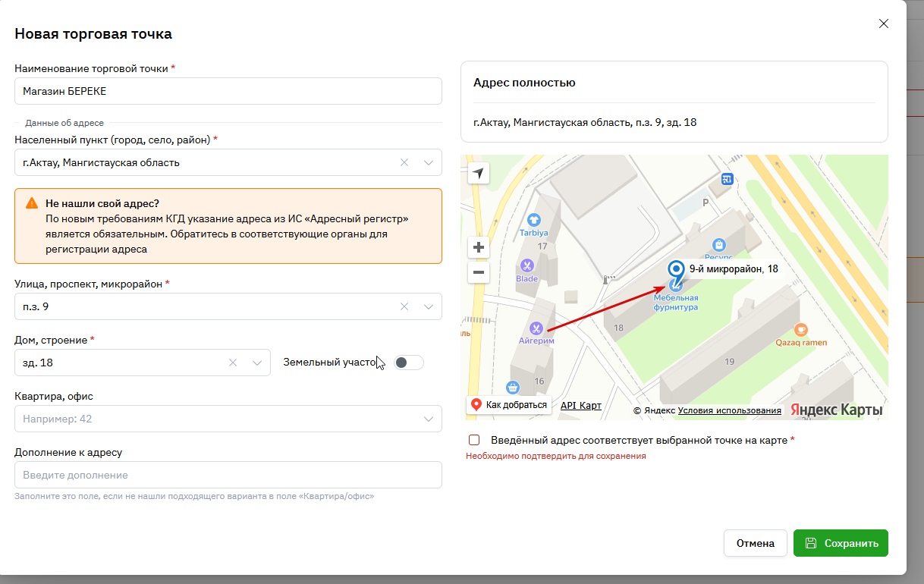This screenshot has height=584, width=924.
Task: Select the Qazaq ramen cafe marker
Action: (x=800, y=329)
